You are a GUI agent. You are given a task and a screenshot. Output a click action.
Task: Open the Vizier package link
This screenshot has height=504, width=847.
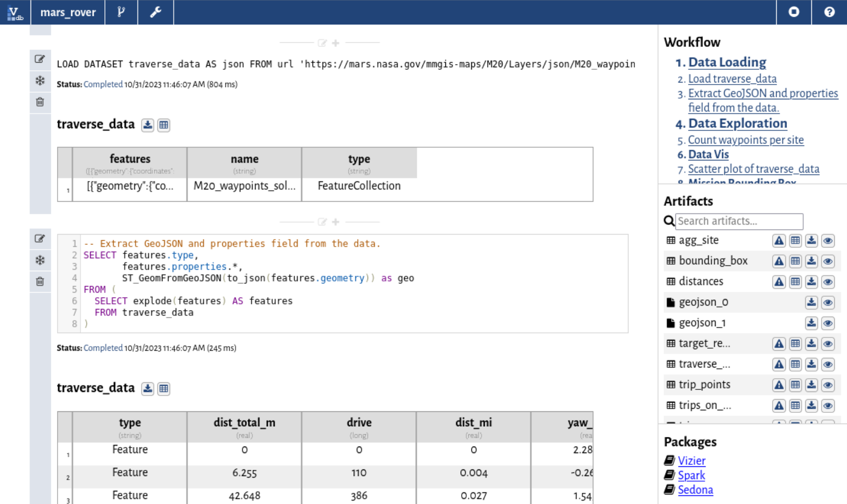[x=692, y=461]
